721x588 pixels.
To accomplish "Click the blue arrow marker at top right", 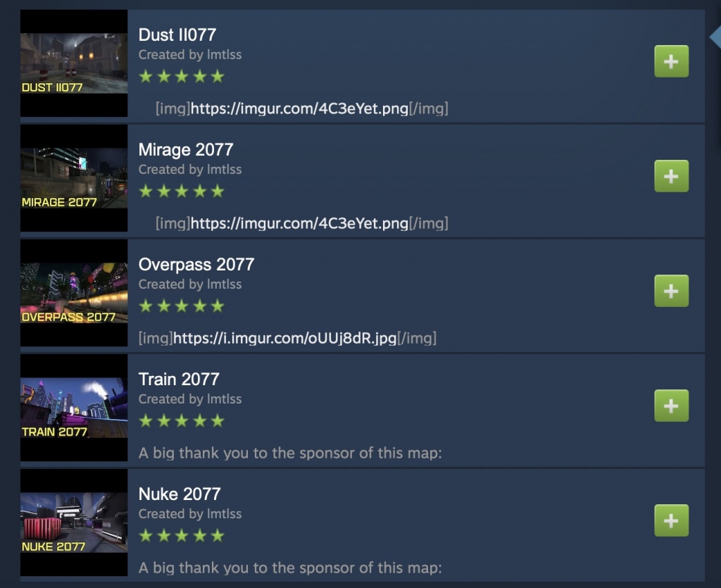I will tap(715, 37).
